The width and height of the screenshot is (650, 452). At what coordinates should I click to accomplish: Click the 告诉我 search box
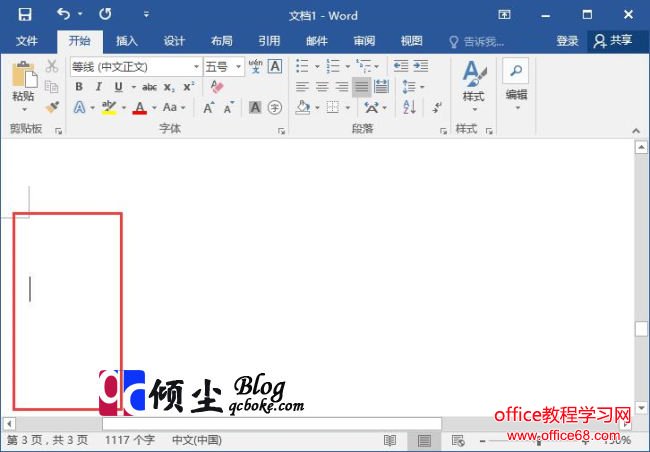[477, 41]
